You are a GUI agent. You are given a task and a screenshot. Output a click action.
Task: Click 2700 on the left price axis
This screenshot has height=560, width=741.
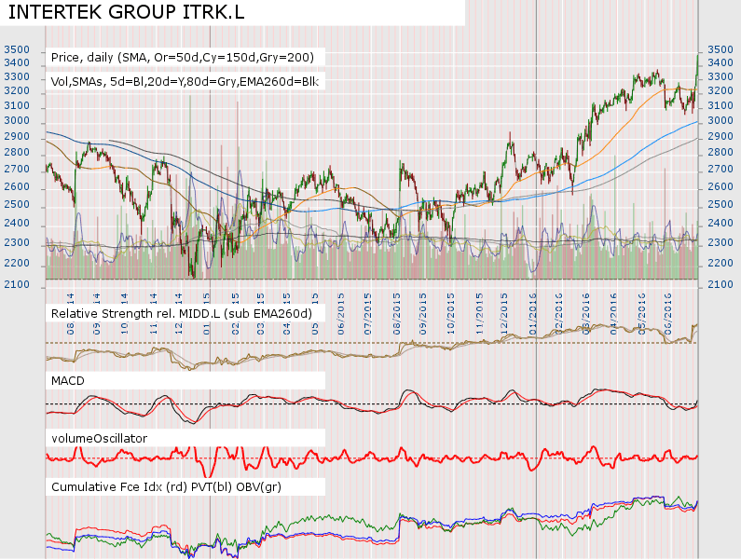coord(17,169)
